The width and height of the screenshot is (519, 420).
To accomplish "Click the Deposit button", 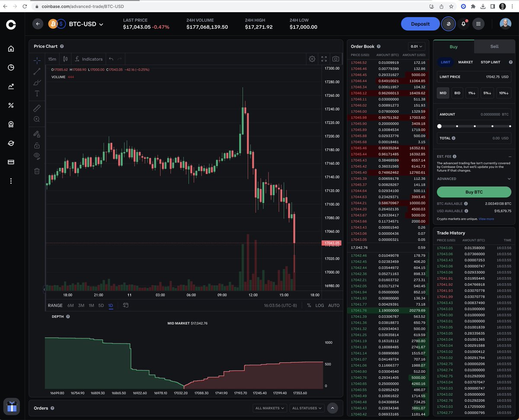I will pyautogui.click(x=420, y=24).
